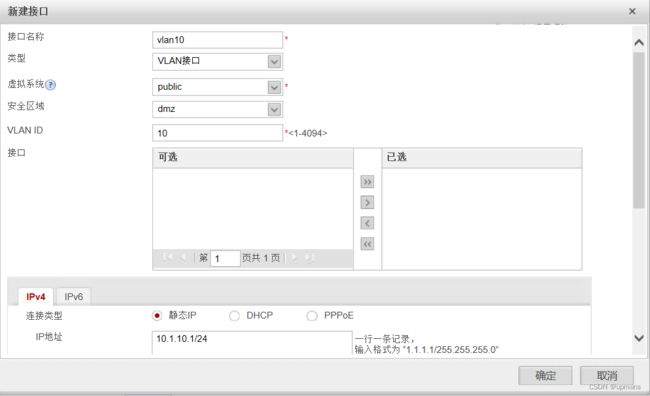
Task: Select the DHCP connection type
Action: click(234, 316)
